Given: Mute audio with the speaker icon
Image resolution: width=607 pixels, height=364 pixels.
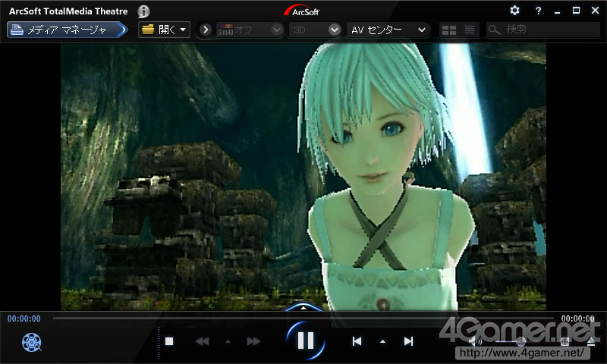Looking at the screenshot, I should click(475, 341).
